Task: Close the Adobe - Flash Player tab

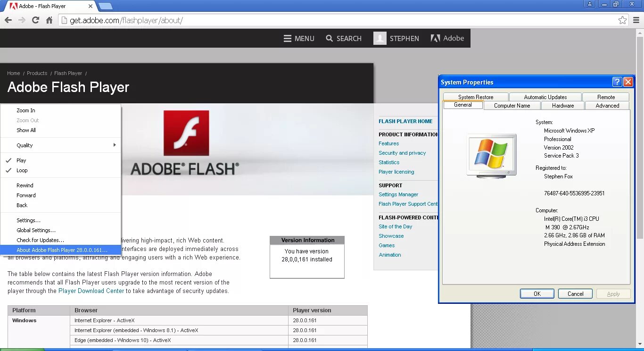Action: coord(91,6)
